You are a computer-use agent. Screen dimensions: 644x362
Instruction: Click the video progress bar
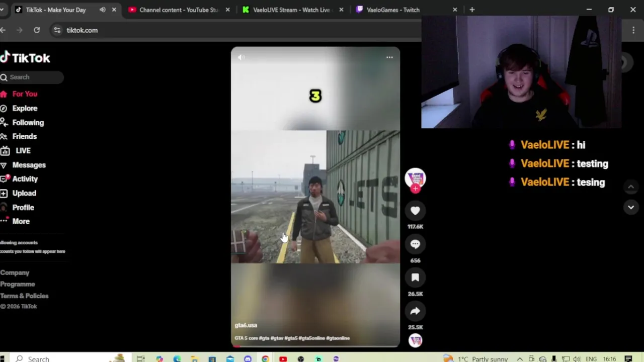[x=315, y=346]
